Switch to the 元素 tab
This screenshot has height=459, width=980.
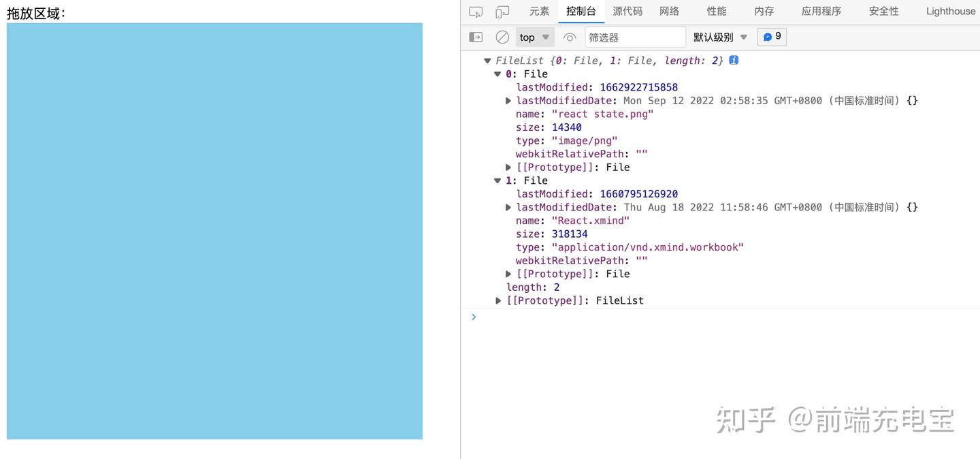click(540, 11)
